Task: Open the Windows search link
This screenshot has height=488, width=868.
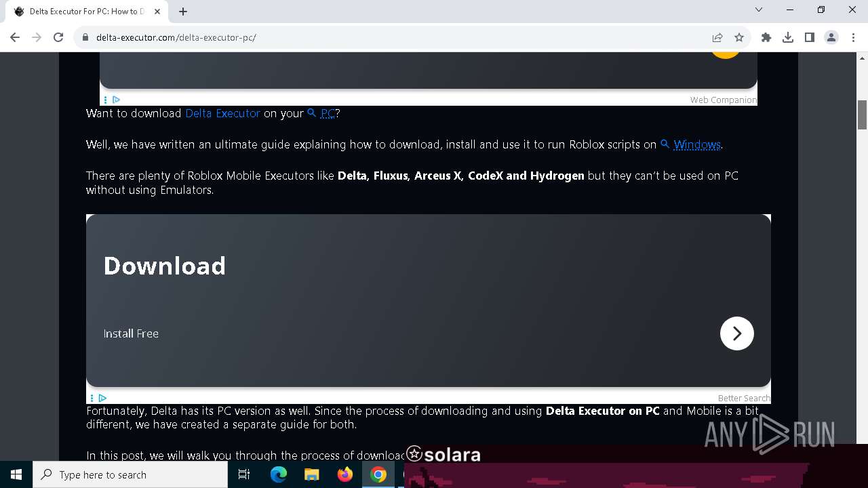Action: click(690, 144)
